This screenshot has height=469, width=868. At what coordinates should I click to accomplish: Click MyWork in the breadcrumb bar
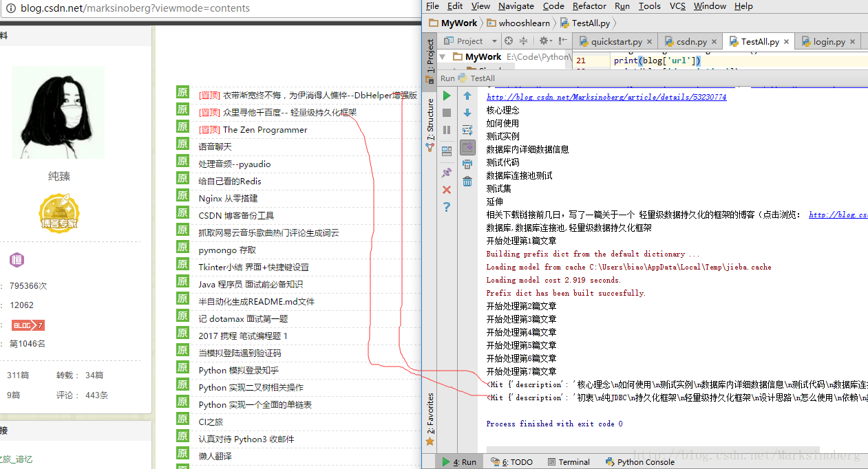tap(453, 23)
